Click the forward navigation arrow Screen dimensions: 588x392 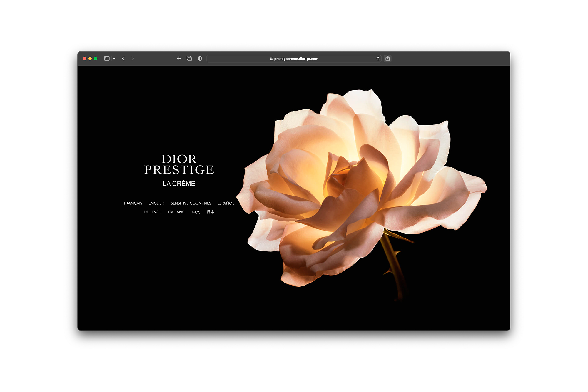point(133,59)
